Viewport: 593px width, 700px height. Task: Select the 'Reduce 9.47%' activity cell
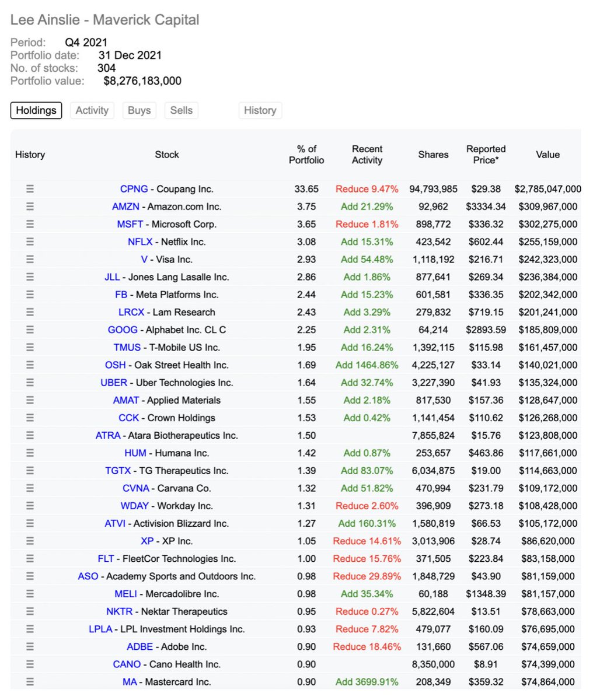(x=367, y=189)
